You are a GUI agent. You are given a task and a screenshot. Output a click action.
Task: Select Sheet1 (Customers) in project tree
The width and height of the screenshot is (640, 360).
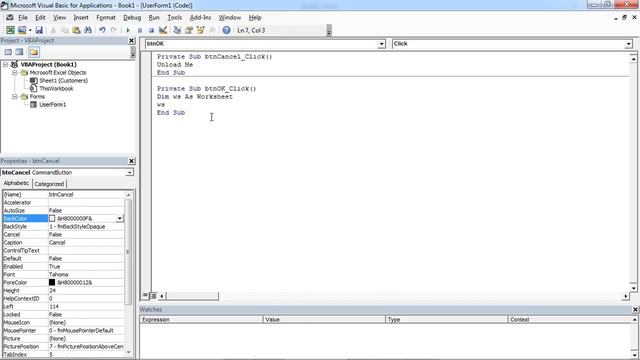(x=63, y=80)
